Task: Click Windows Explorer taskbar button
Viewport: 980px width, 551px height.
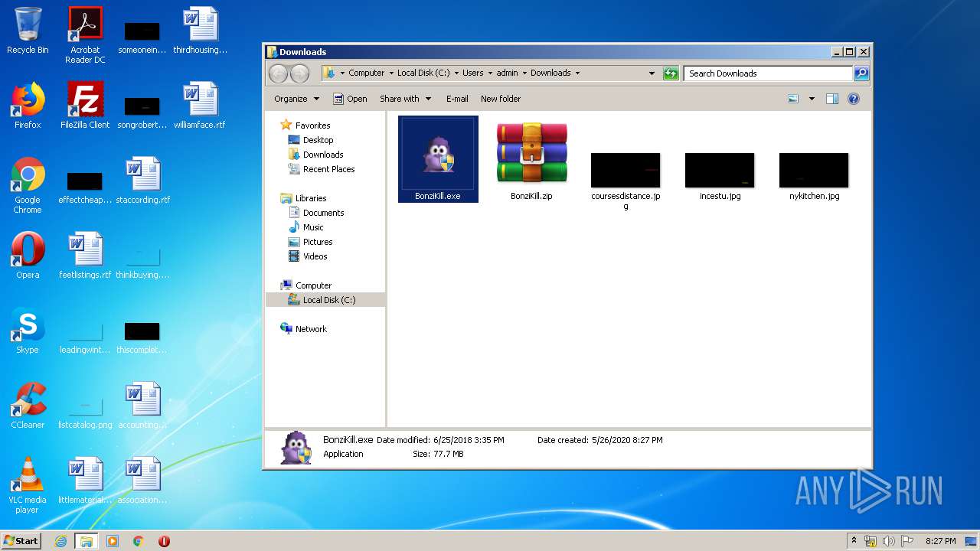Action: coord(86,541)
